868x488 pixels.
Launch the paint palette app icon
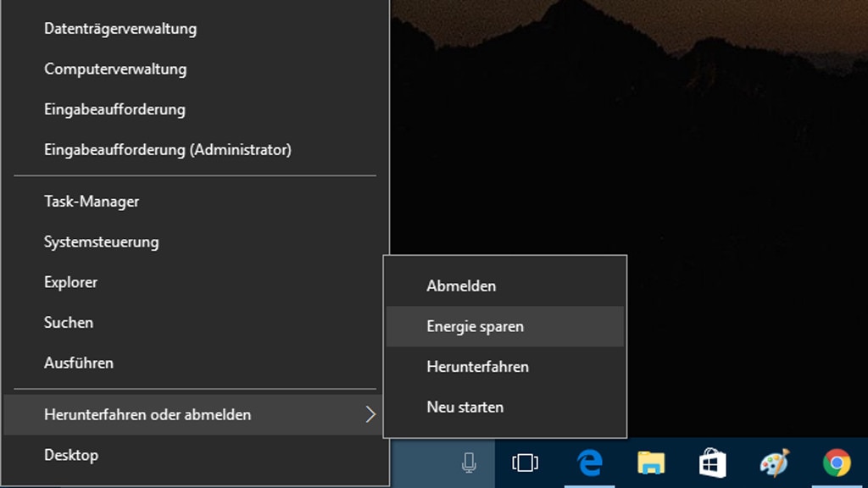pos(774,463)
